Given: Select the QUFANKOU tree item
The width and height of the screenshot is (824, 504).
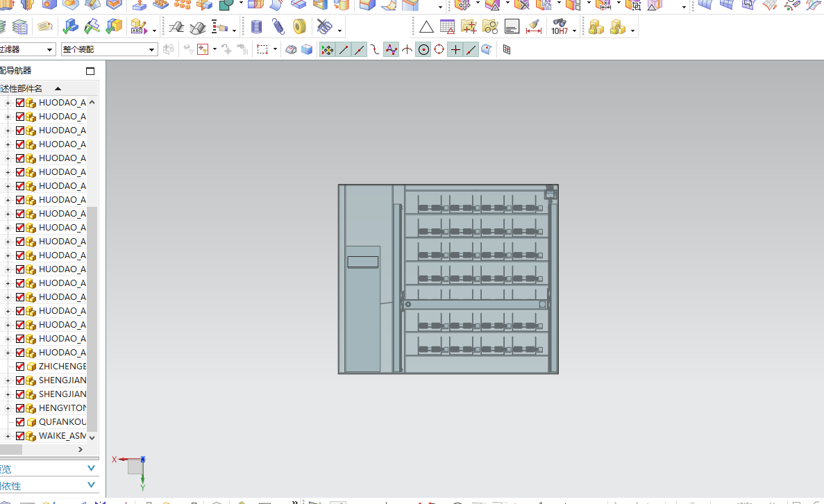Looking at the screenshot, I should 62,422.
